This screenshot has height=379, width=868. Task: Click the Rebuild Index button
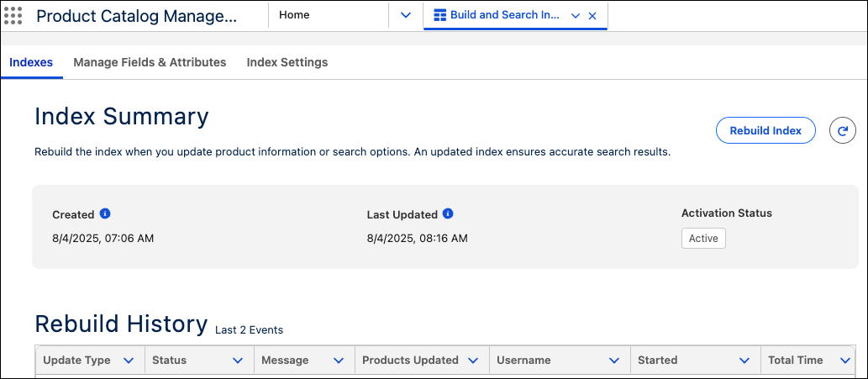click(765, 130)
